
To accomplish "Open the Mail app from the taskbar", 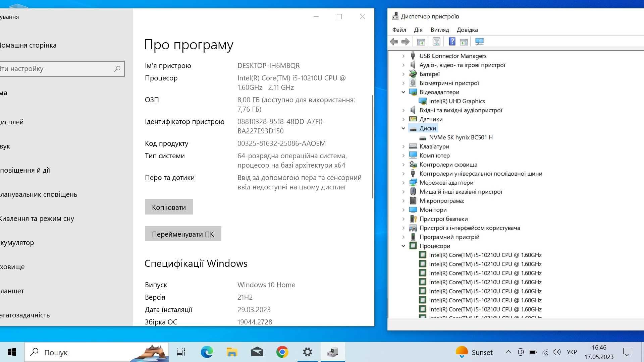I will 257,352.
